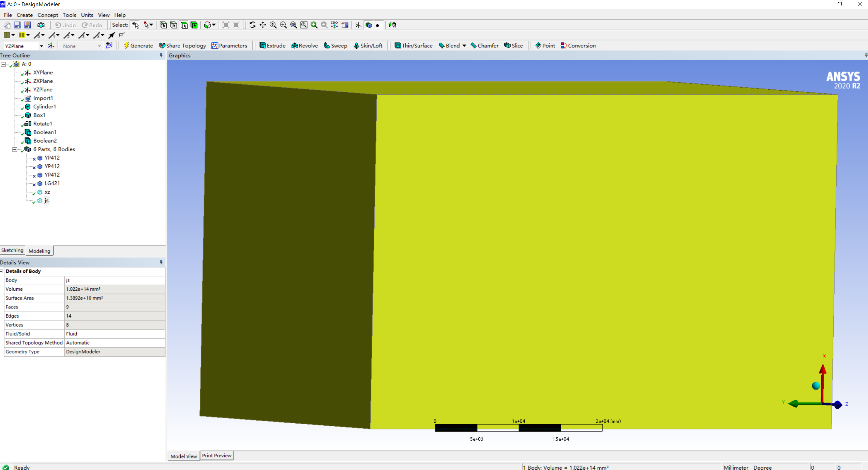Click the Body name field js
Screen dimensions: 868x470
tap(115, 280)
